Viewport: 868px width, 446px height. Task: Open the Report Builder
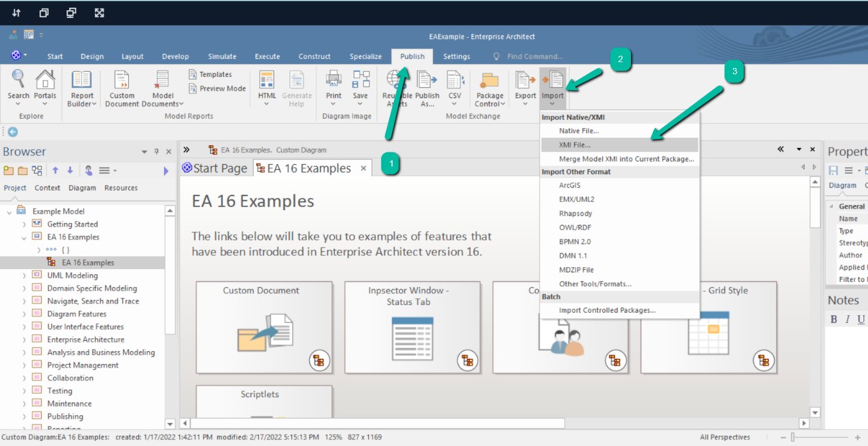point(82,89)
